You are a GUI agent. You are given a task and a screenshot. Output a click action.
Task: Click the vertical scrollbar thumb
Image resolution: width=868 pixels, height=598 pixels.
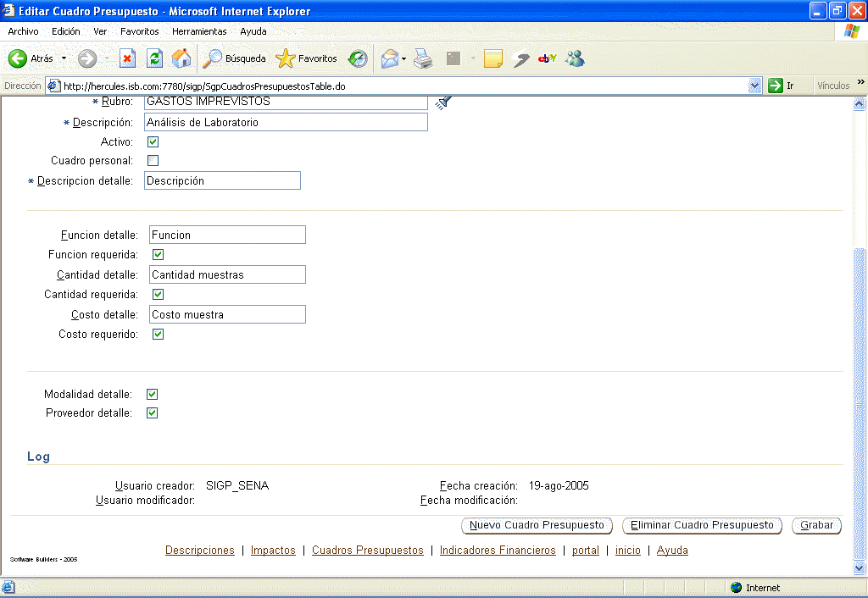tap(859, 404)
